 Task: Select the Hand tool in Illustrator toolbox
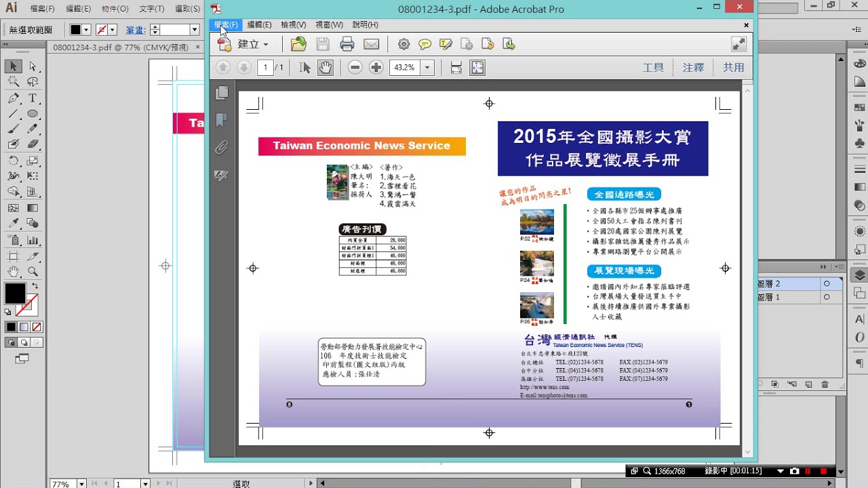coord(13,271)
